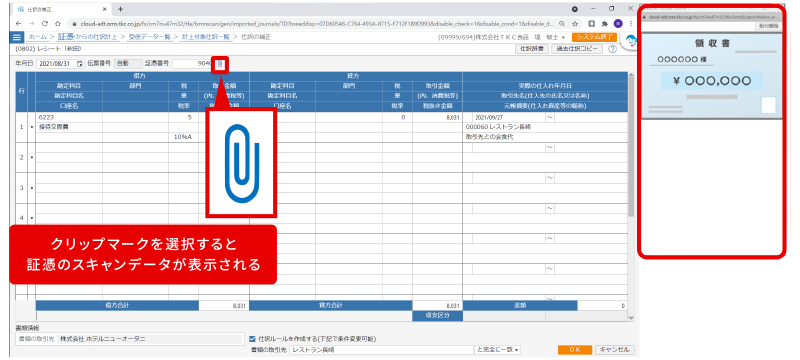Navigate to ホーム breadcrumb
The image size is (800, 360).
(37, 37)
